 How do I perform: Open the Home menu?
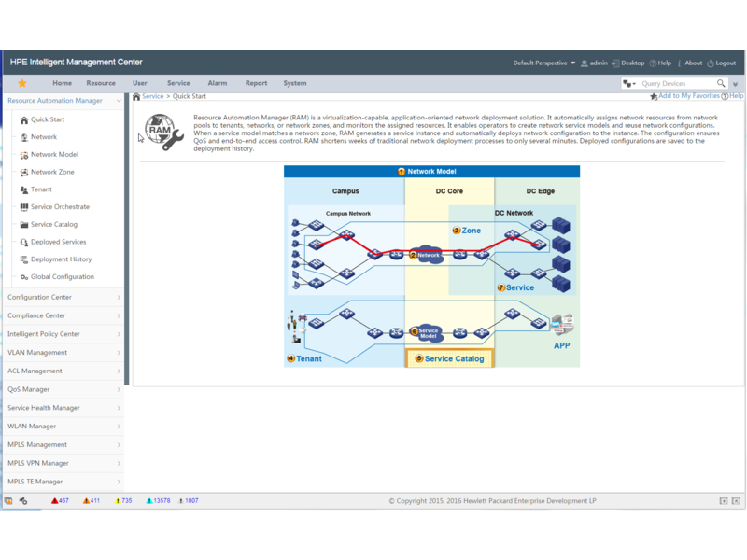[x=62, y=83]
